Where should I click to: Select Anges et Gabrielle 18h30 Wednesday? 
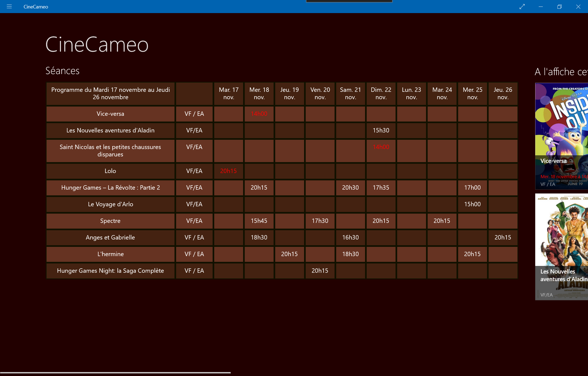259,238
